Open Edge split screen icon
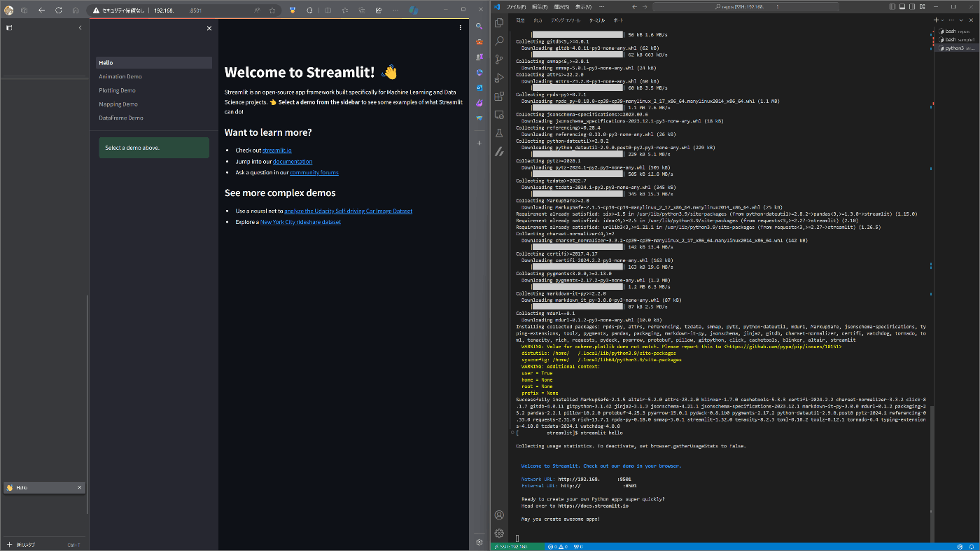980x551 pixels. coord(328,10)
